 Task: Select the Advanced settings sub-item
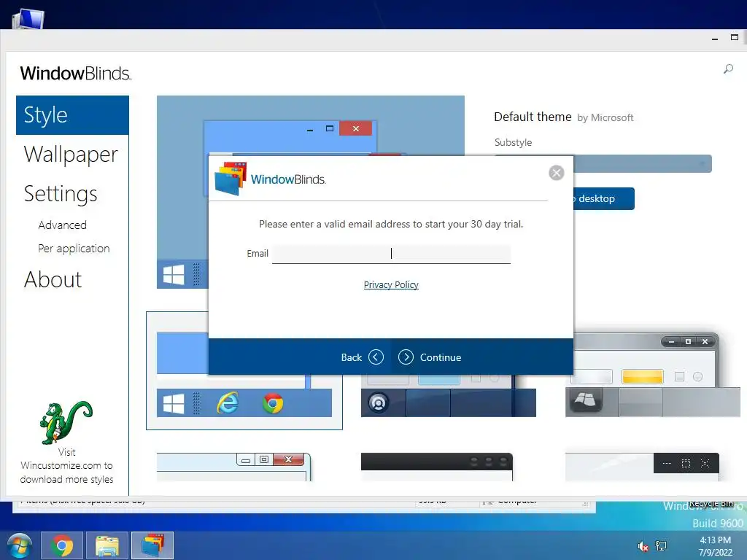point(63,225)
